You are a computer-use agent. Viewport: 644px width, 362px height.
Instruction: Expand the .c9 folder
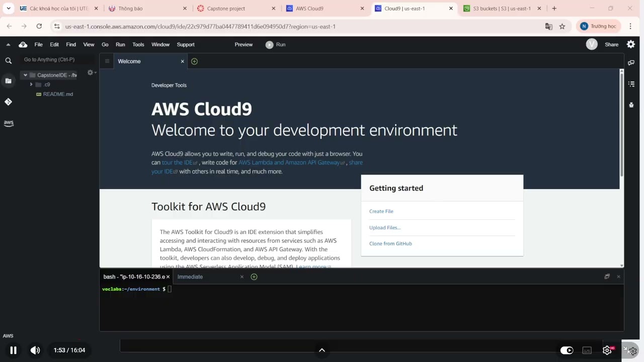(x=31, y=84)
